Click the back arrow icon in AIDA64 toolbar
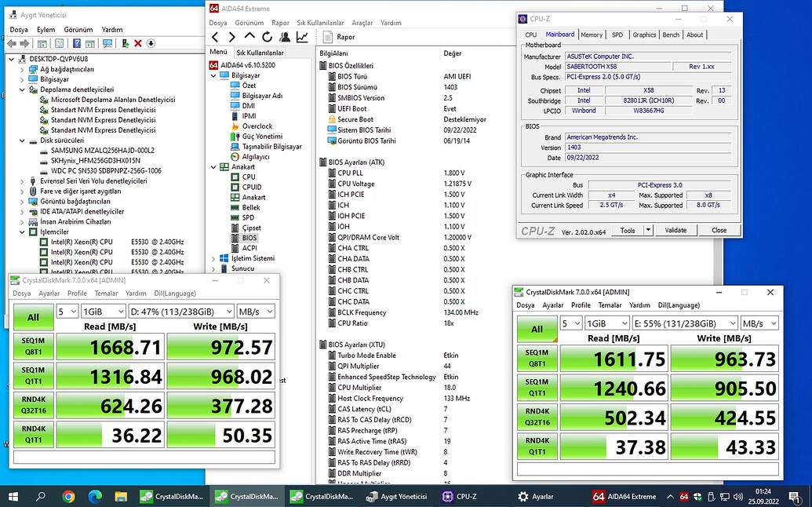812x507 pixels. (217, 36)
